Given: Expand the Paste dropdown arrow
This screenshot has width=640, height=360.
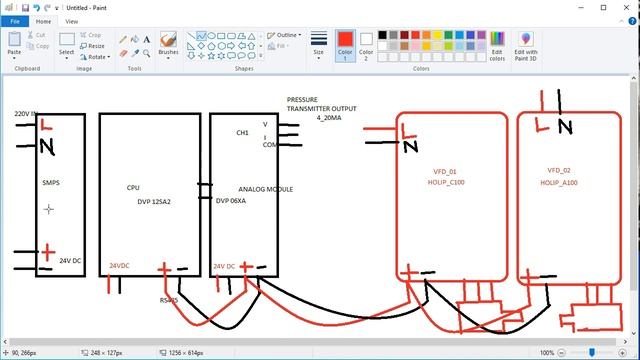Looking at the screenshot, I should pyautogui.click(x=14, y=58).
